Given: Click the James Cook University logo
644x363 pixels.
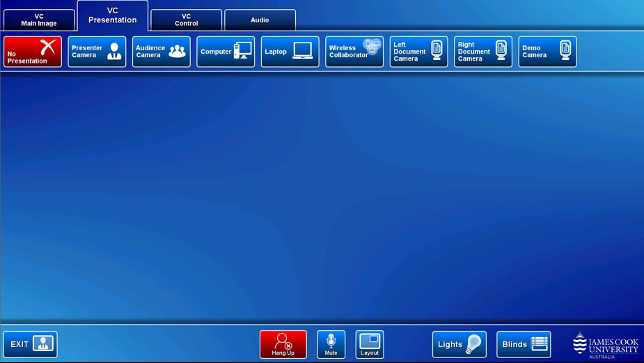Looking at the screenshot, I should click(606, 346).
